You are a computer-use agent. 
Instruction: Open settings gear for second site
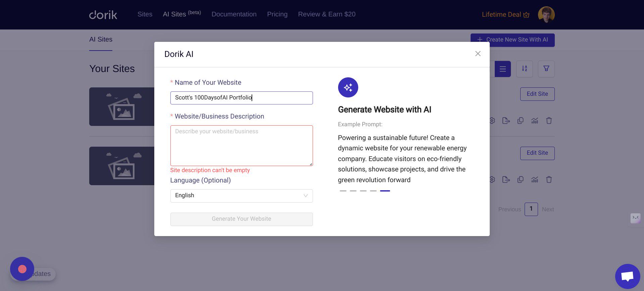coord(492,179)
